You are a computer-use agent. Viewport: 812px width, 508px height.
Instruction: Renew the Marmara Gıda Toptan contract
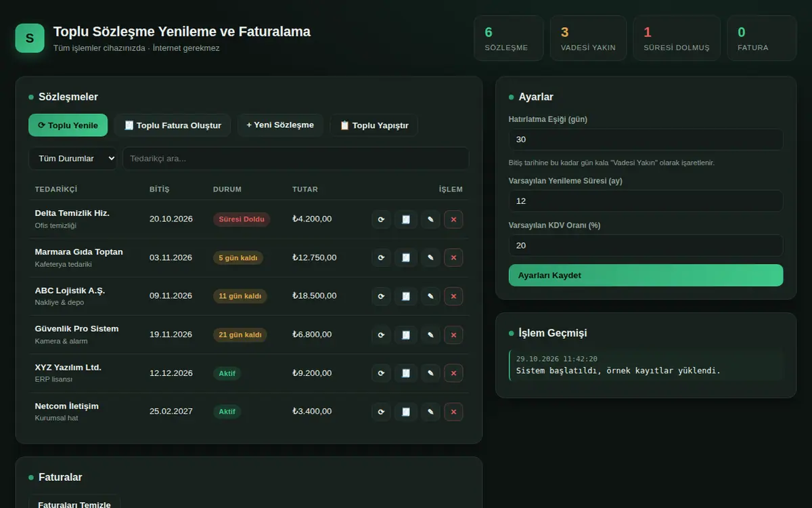pyautogui.click(x=381, y=257)
